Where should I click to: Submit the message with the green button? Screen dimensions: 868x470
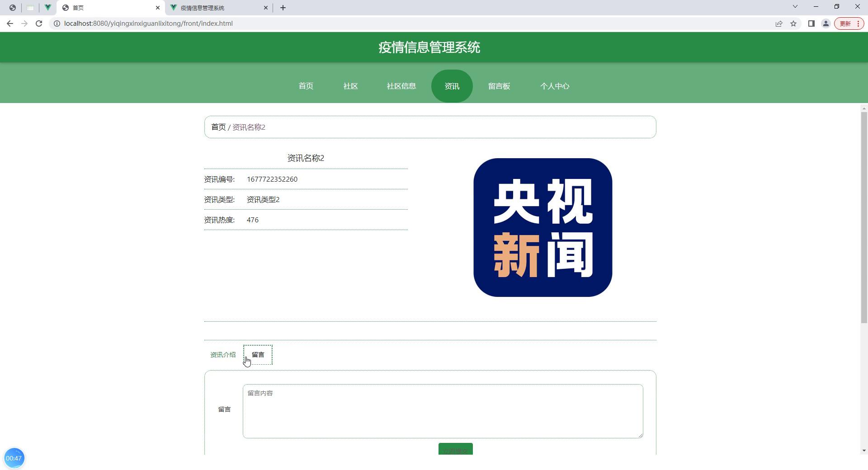456,449
